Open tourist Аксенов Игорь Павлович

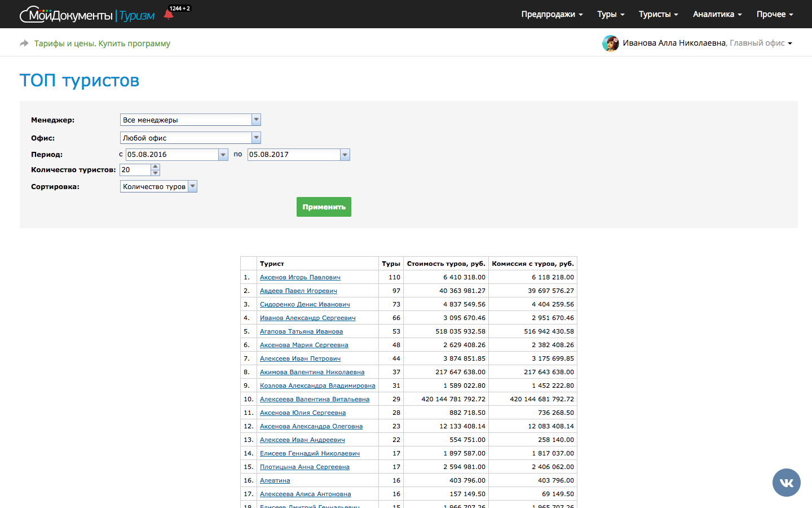300,277
